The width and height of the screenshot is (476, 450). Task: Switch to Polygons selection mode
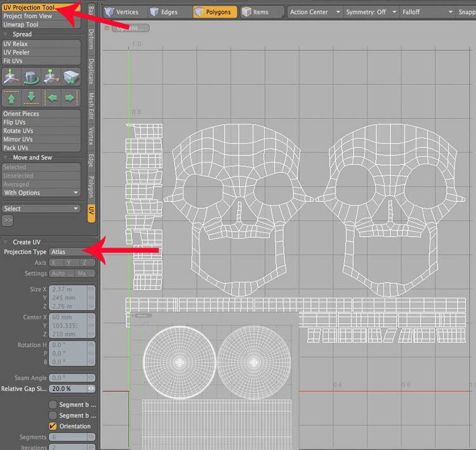coord(215,12)
